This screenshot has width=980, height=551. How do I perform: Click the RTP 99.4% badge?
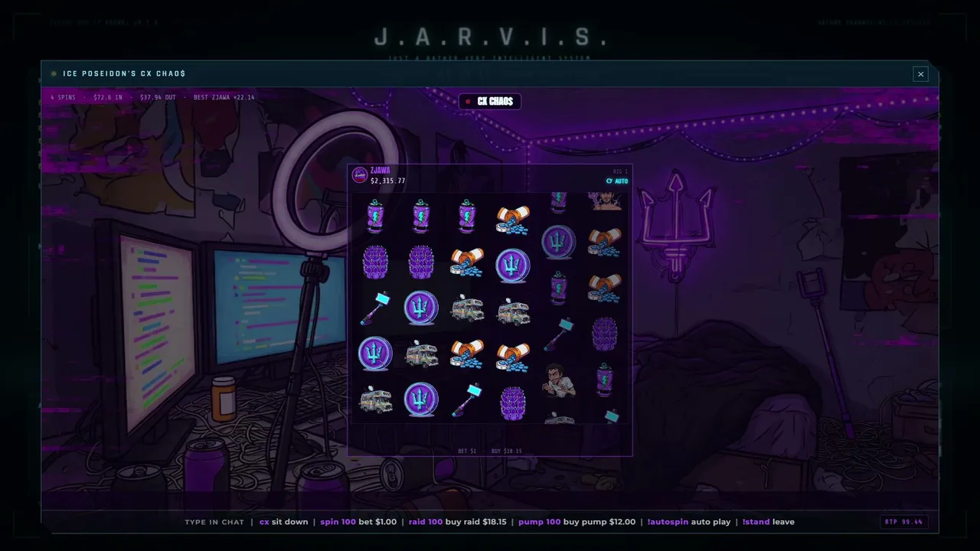904,522
